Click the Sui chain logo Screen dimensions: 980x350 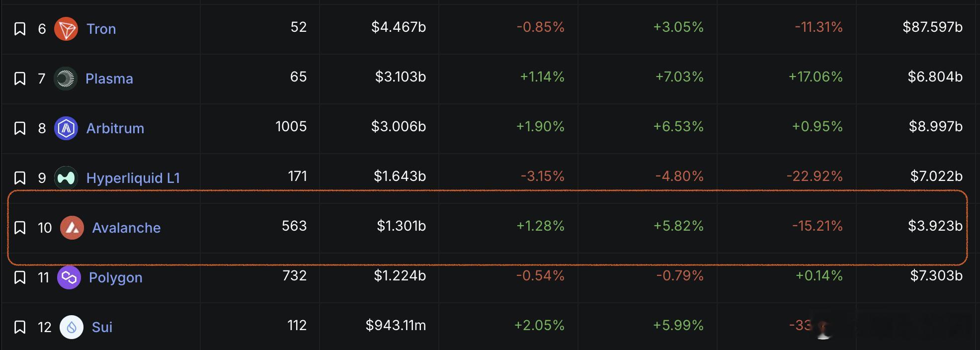coord(72,327)
